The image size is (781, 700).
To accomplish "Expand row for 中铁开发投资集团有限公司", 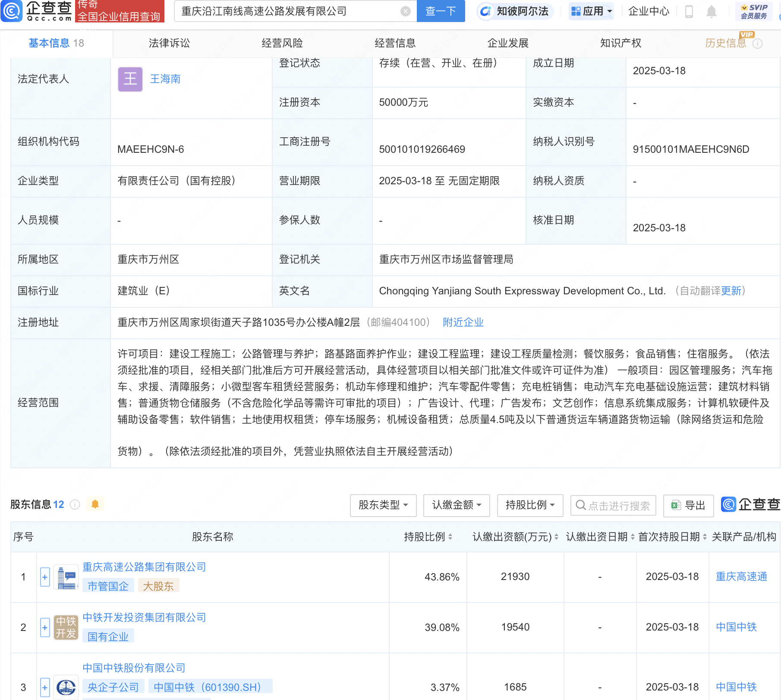I will click(x=45, y=627).
